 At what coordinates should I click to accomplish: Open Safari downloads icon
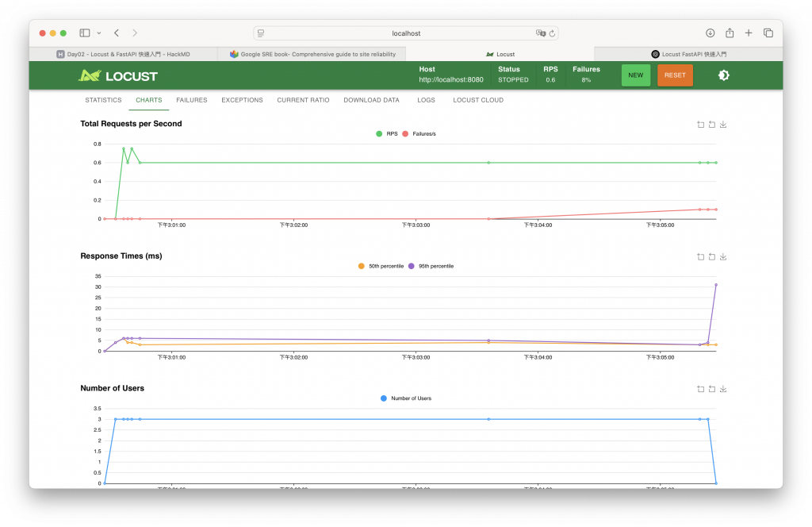coord(710,33)
